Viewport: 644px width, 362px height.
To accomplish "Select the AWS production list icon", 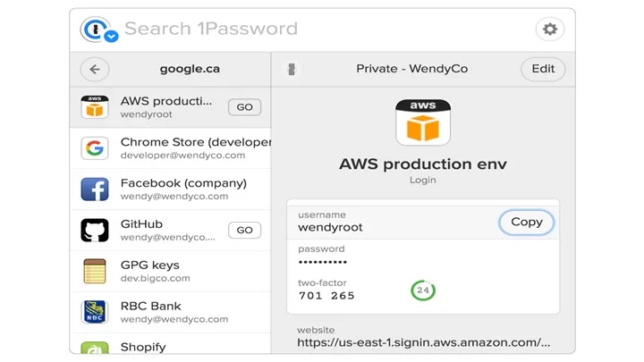I will [95, 107].
